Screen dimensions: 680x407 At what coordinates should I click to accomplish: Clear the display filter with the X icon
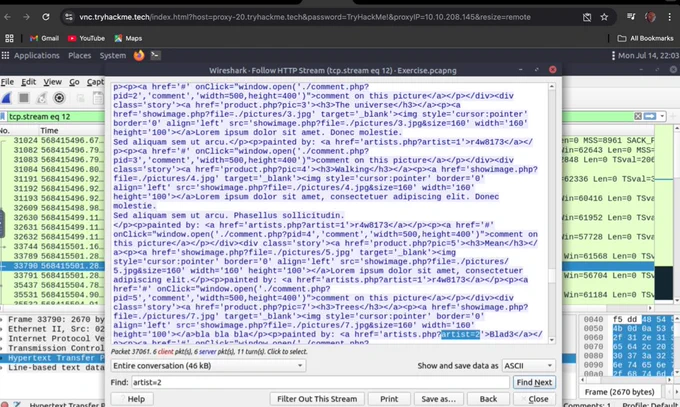point(638,116)
